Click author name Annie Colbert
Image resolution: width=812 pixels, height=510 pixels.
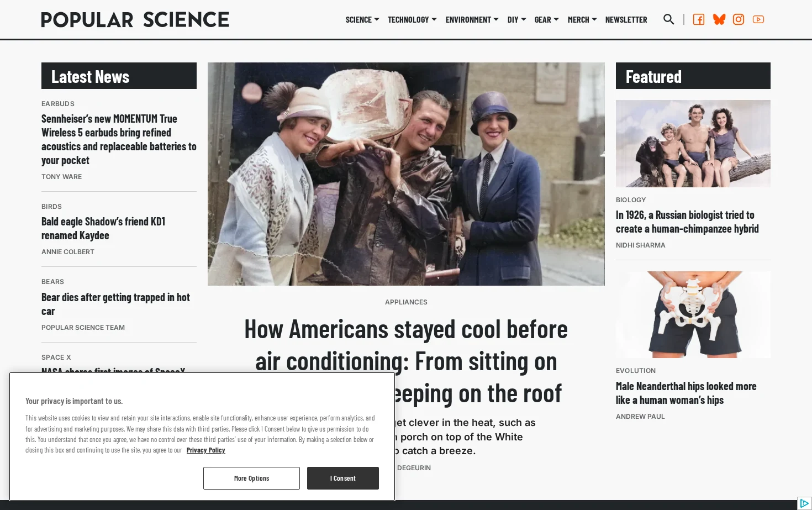click(x=68, y=252)
